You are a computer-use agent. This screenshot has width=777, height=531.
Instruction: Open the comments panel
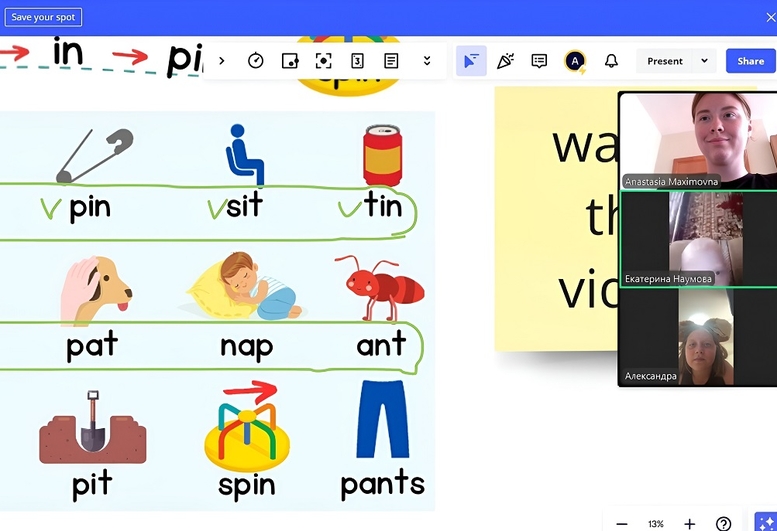[x=539, y=61]
